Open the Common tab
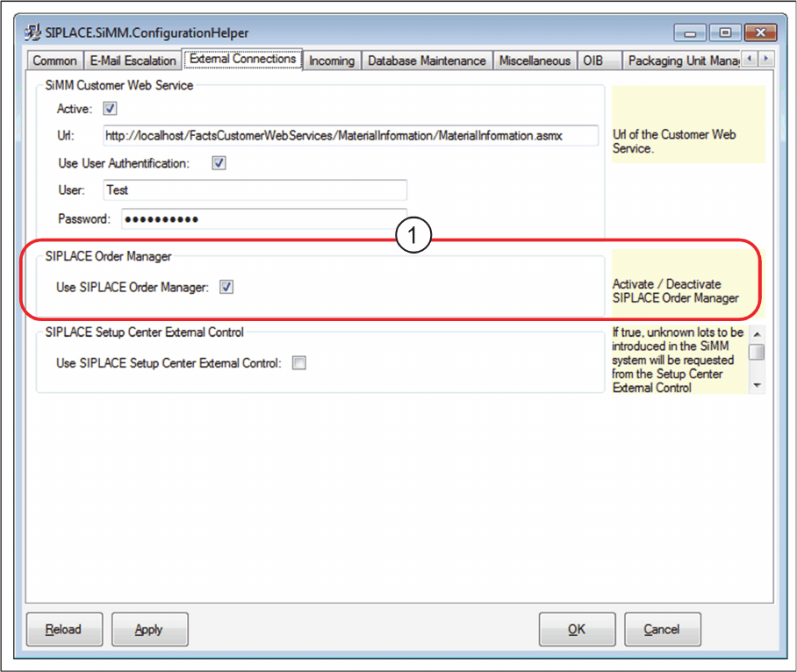 point(54,61)
